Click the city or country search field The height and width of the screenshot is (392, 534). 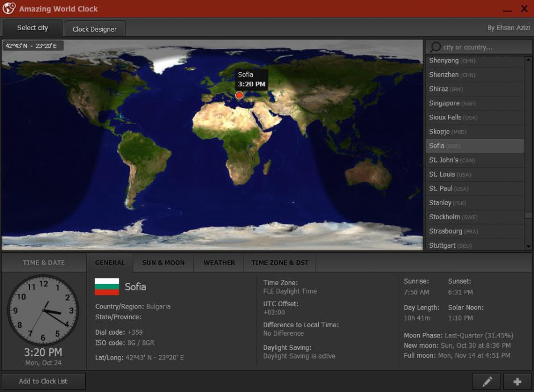pos(479,47)
